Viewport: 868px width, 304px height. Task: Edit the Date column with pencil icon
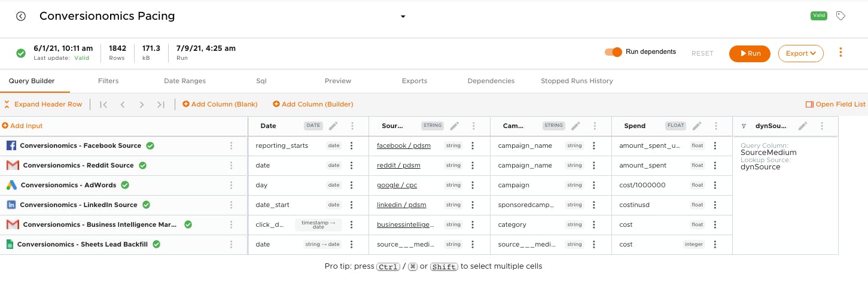click(x=333, y=126)
